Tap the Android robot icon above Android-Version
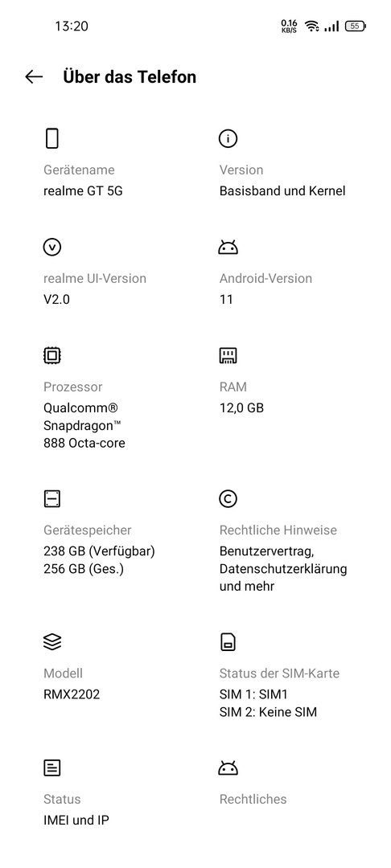Image resolution: width=391 pixels, height=868 pixels. pos(228,247)
